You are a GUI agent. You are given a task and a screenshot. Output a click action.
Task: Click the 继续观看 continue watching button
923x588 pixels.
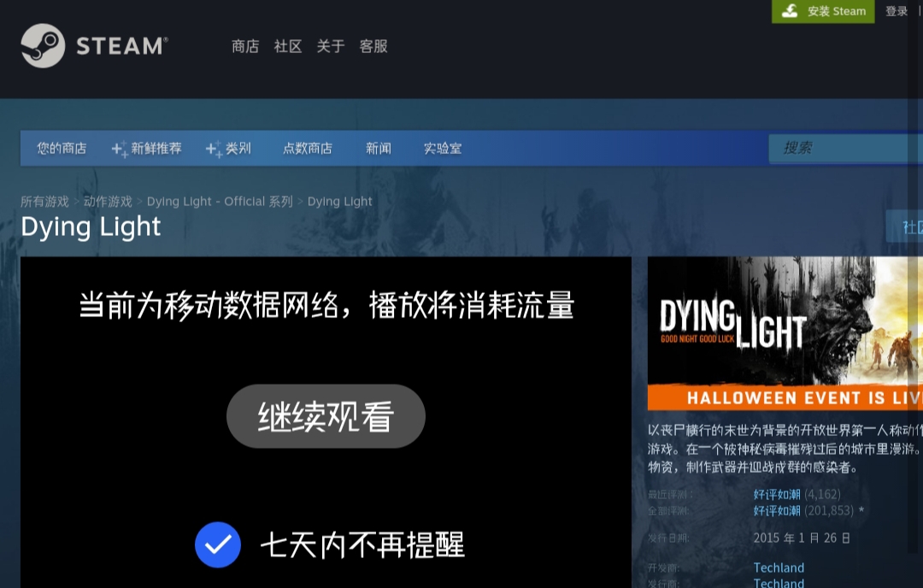[x=326, y=416]
